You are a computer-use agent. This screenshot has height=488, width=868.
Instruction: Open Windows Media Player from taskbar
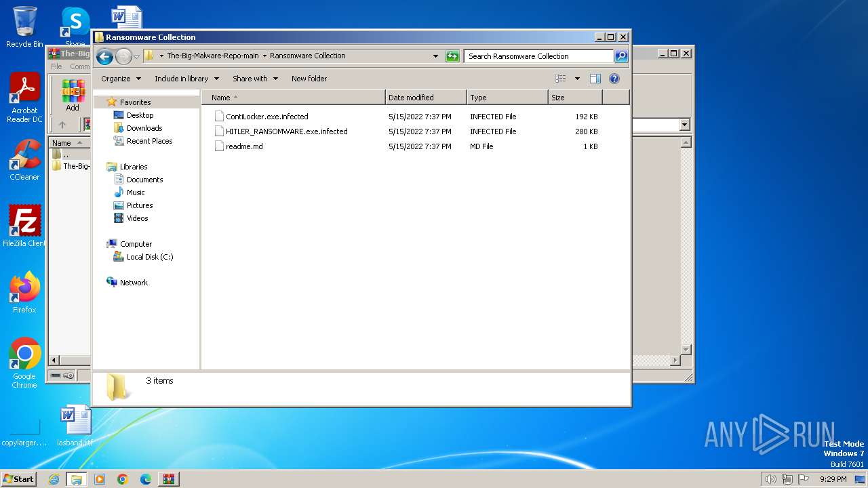(100, 479)
